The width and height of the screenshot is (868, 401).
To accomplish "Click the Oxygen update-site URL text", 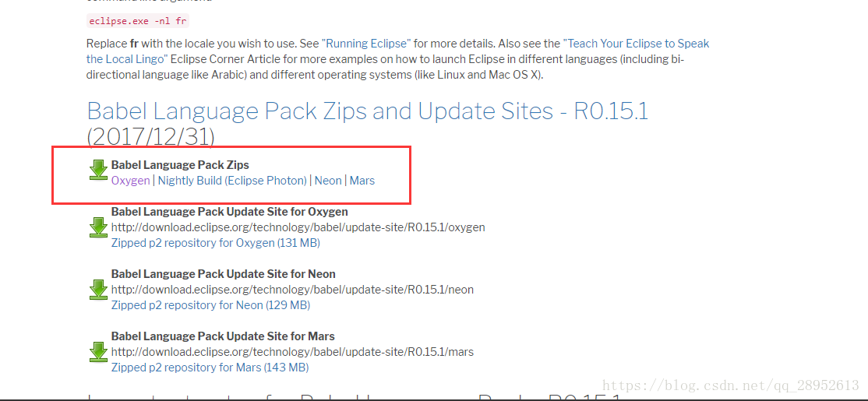I will click(298, 227).
